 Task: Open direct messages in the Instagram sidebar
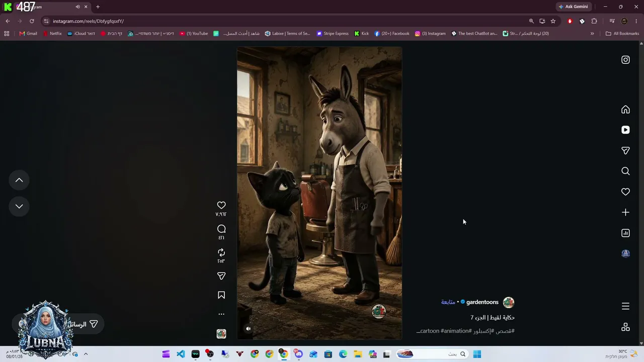pyautogui.click(x=625, y=151)
